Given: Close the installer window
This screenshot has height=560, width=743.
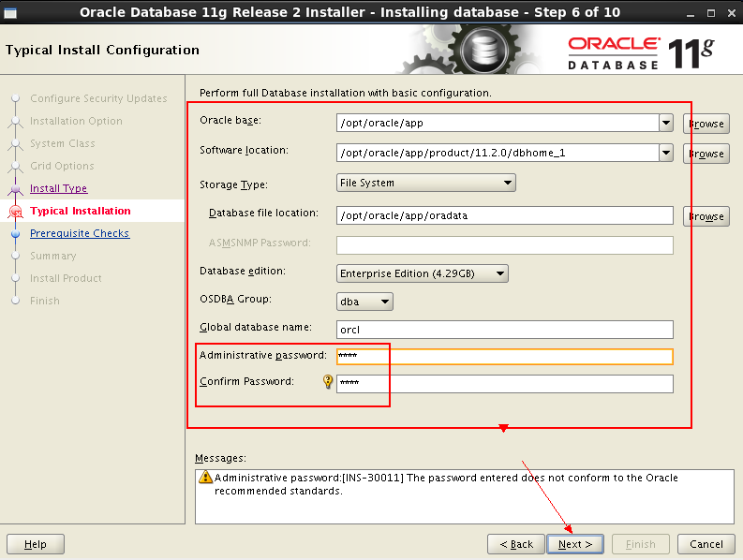Looking at the screenshot, I should [732, 13].
